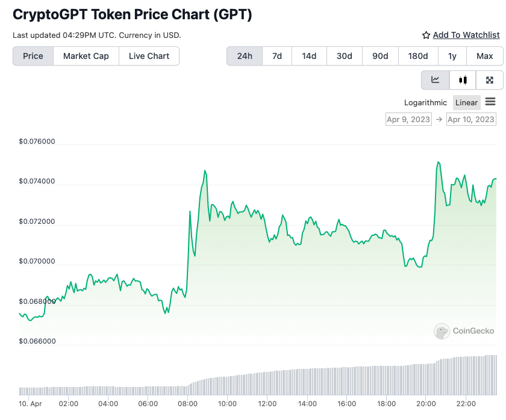Select the line chart view icon
The image size is (506, 420).
[435, 79]
